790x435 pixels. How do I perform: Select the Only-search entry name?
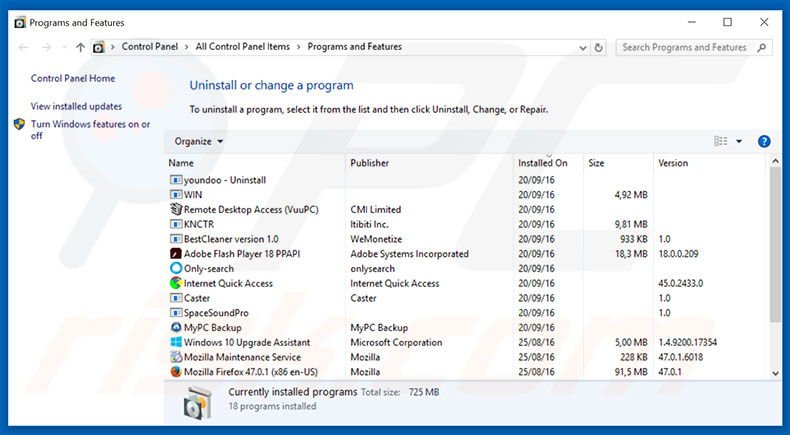pos(209,269)
